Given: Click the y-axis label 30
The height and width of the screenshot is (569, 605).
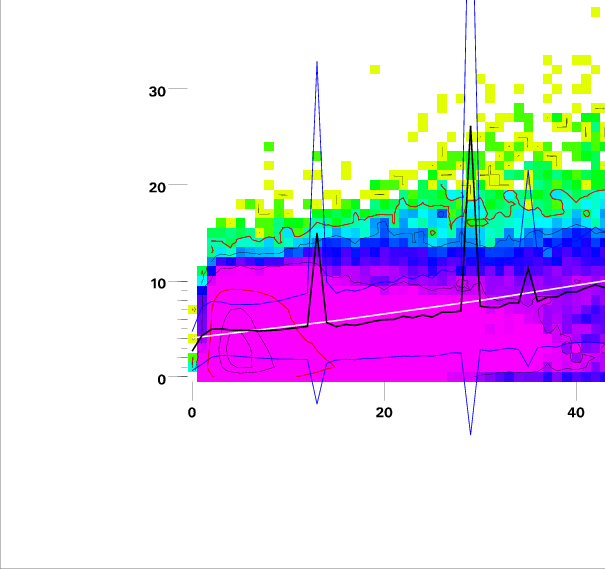Looking at the screenshot, I should (156, 91).
